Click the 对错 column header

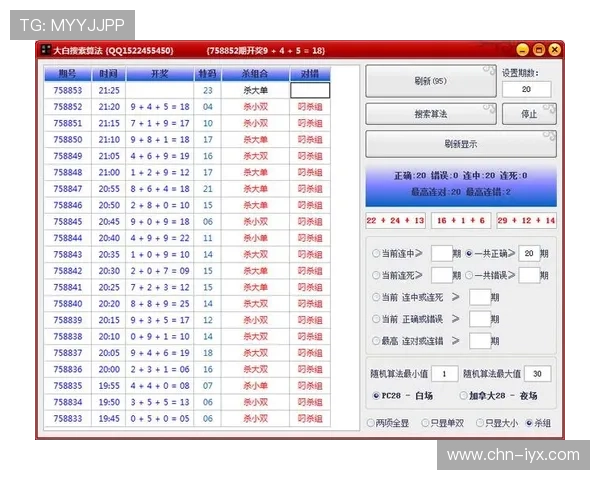pos(310,73)
